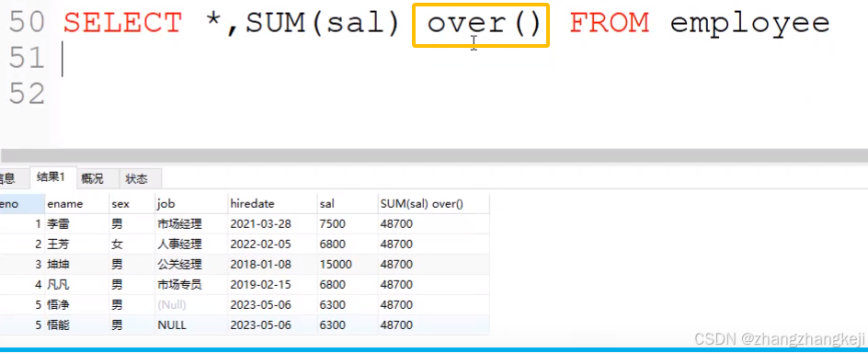
Task: Select the sex cell 男 in 李雷's row
Action: pyautogui.click(x=131, y=224)
